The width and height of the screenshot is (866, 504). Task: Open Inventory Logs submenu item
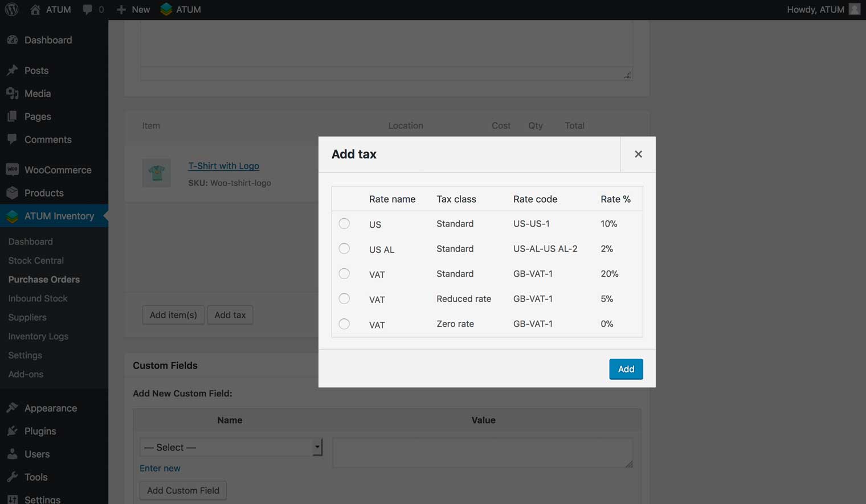click(38, 336)
